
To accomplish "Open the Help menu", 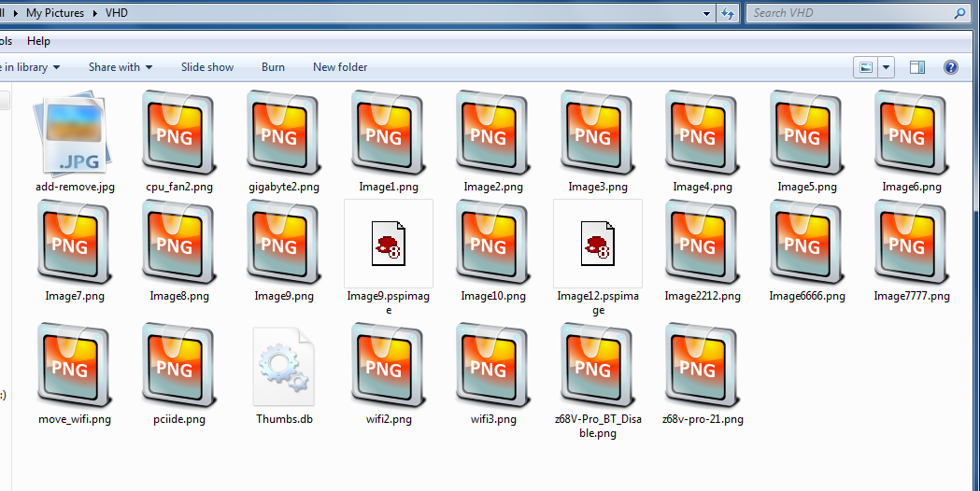I will coord(38,41).
